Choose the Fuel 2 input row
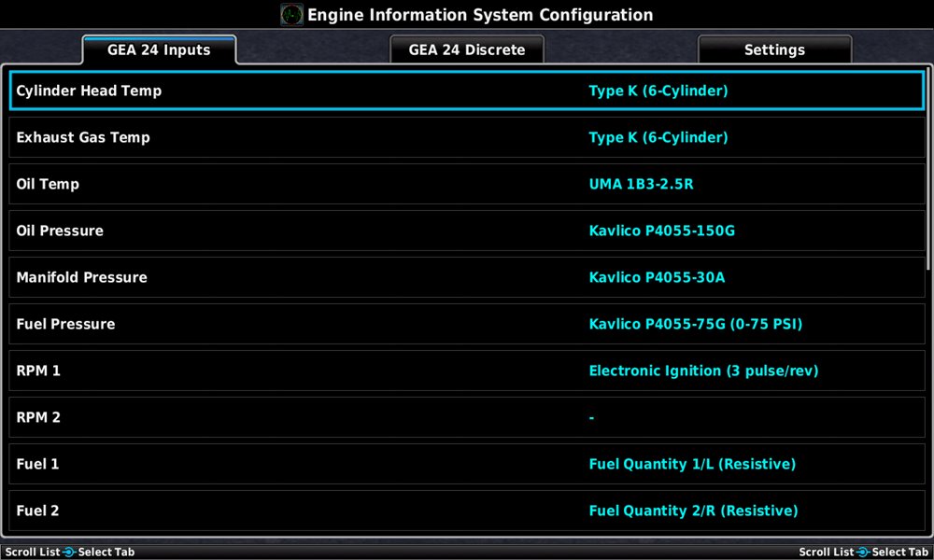The width and height of the screenshot is (934, 560). point(467,511)
